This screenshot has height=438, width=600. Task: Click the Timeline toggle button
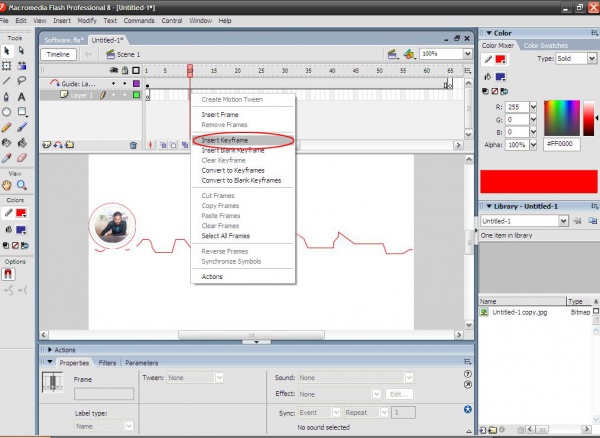tap(58, 54)
